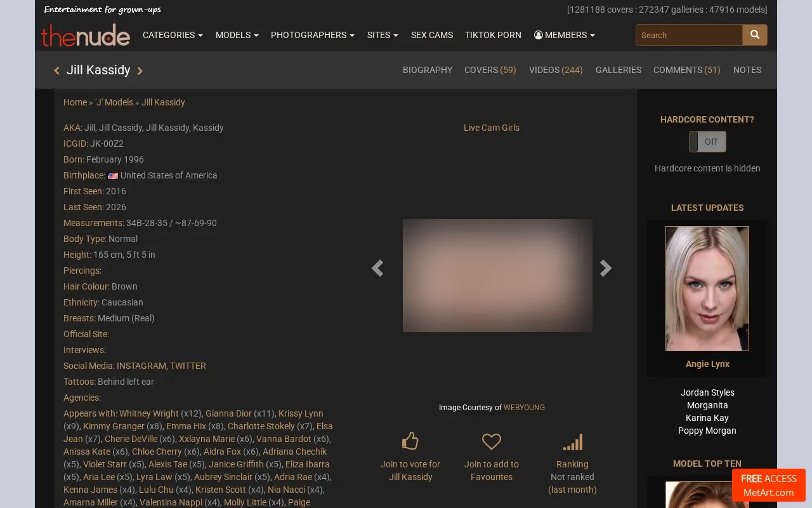Open the WEBYOUNG image courtesy link
The width and height of the screenshot is (812, 508).
524,408
